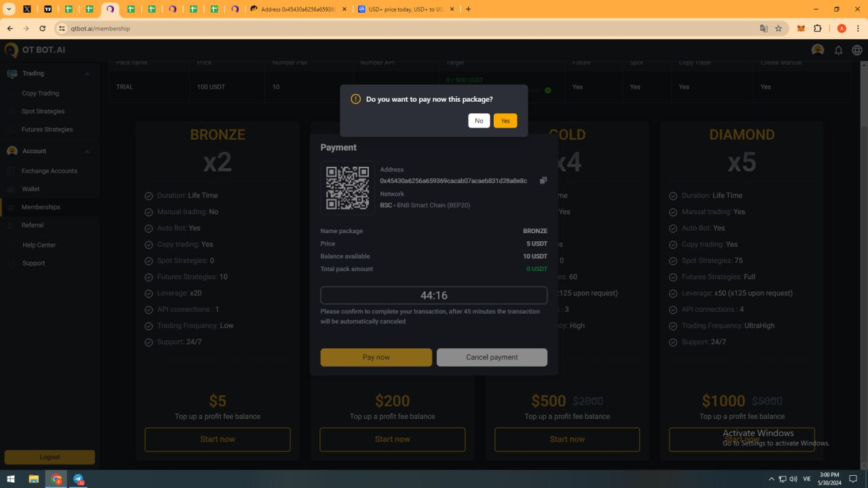Click Start now under $200 package
Viewport: 868px width, 488px height.
click(393, 439)
